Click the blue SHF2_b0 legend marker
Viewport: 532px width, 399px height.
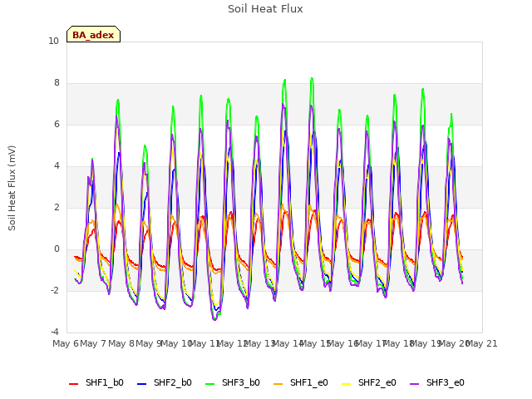tap(142, 384)
